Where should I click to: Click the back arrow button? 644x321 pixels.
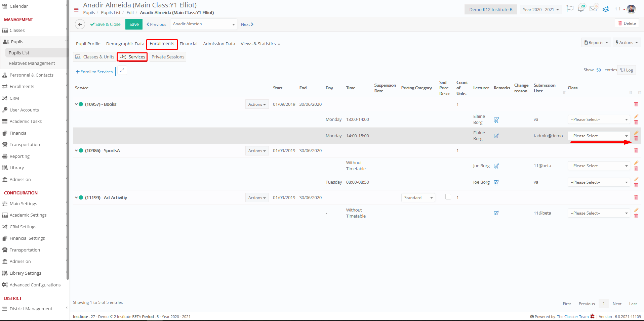click(80, 24)
